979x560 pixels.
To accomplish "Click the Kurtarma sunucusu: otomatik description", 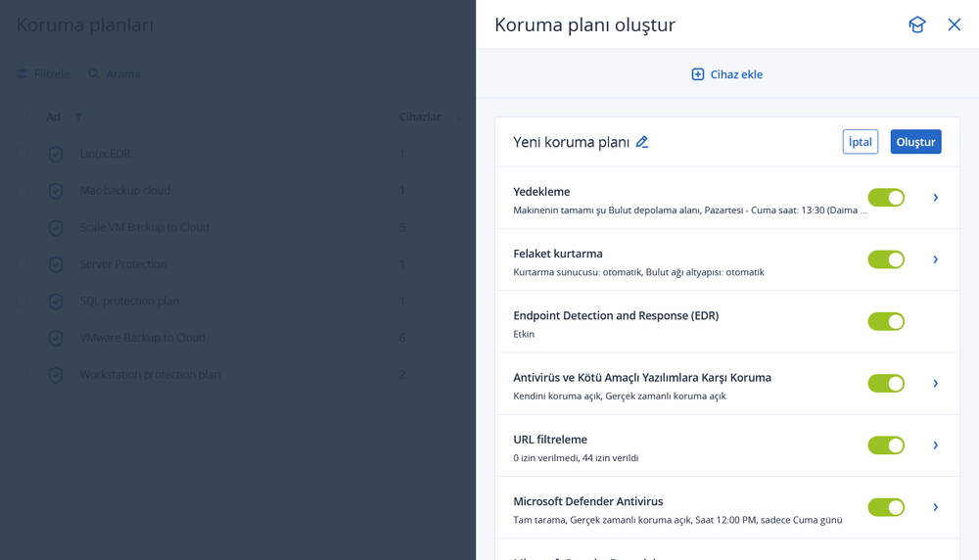I will coord(638,272).
